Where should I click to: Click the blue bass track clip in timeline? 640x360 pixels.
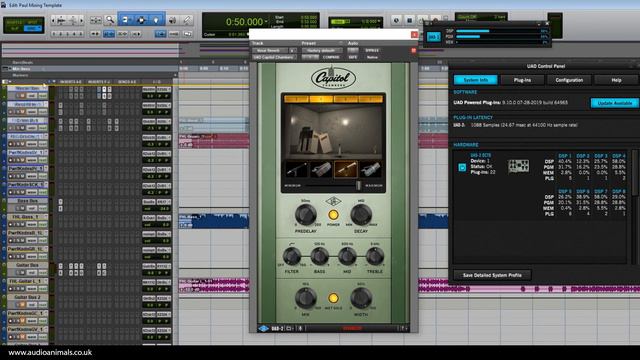coord(213,221)
